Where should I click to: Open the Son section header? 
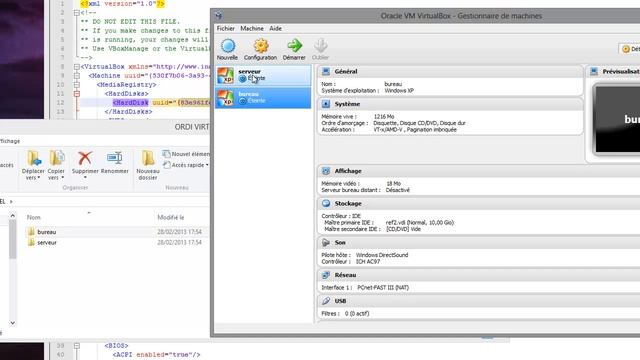tap(479, 242)
